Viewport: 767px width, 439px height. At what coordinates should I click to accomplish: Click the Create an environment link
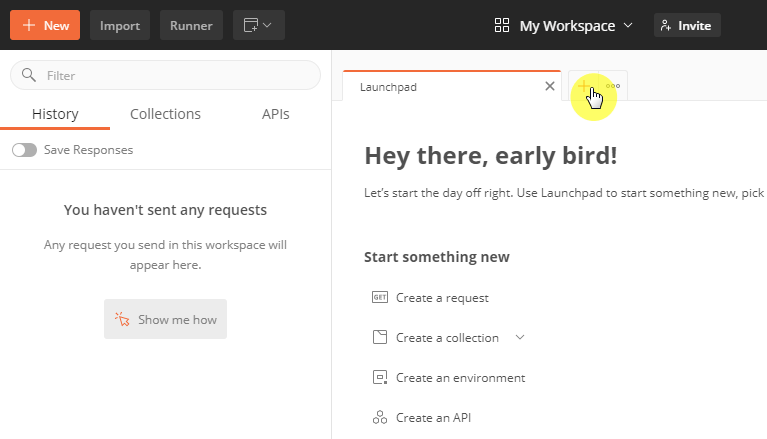pyautogui.click(x=460, y=378)
